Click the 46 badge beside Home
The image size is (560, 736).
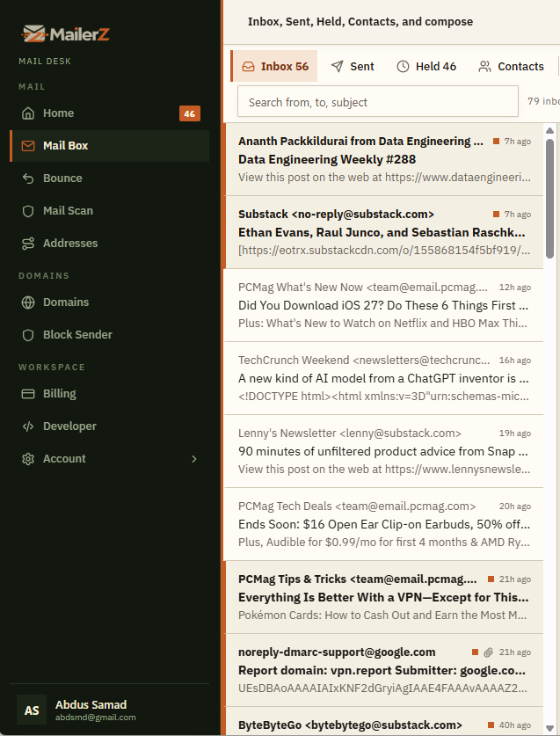(x=190, y=113)
